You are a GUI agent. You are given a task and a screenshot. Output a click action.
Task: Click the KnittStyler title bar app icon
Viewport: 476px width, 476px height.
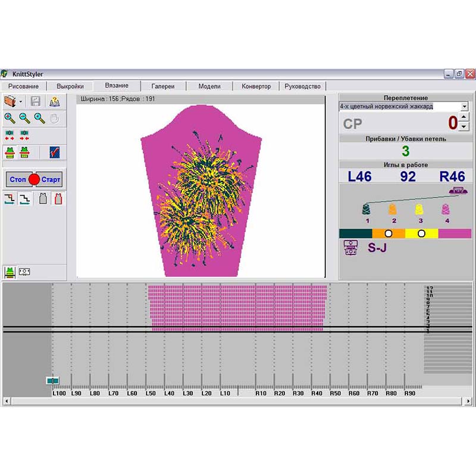point(4,74)
